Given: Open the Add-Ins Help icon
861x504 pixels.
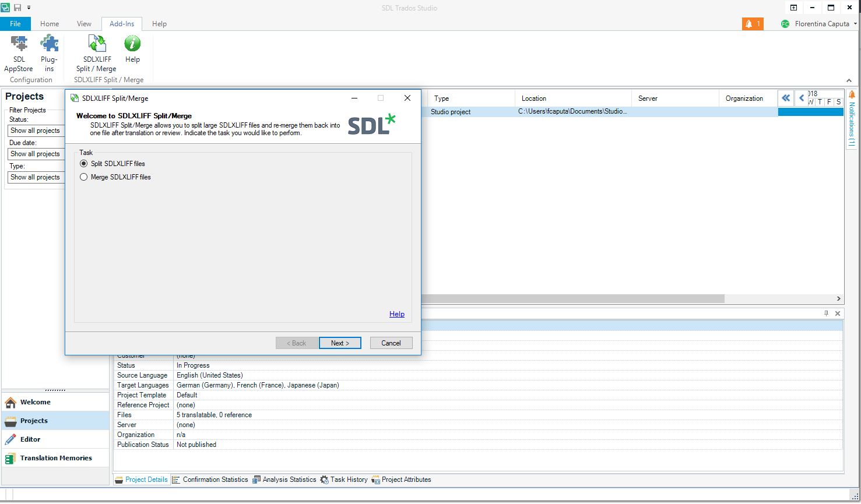Looking at the screenshot, I should point(132,50).
